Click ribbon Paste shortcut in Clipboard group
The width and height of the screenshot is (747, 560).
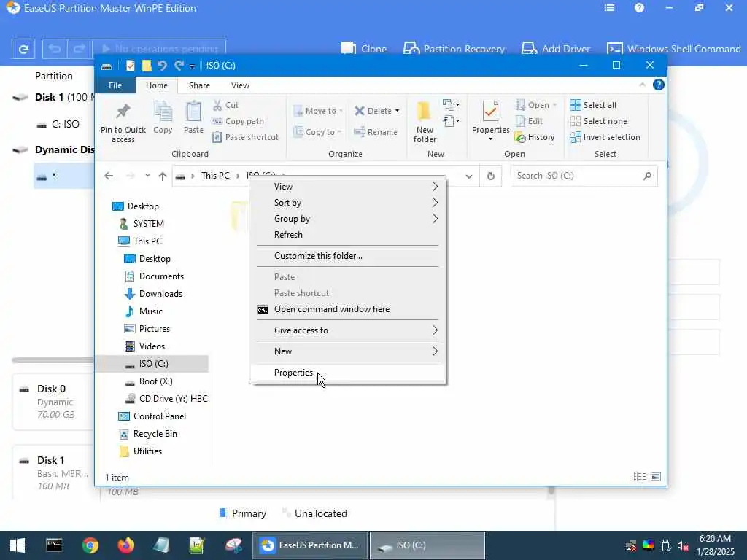(245, 137)
